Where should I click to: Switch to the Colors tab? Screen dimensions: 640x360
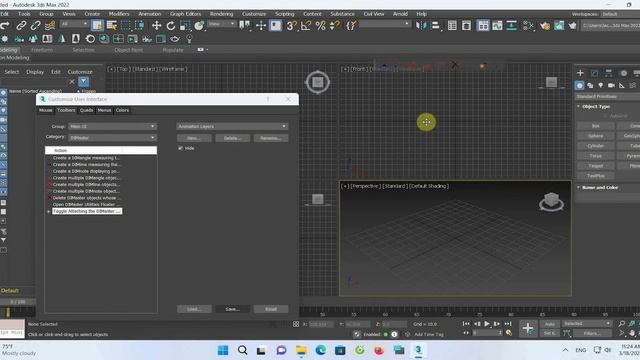pos(122,110)
